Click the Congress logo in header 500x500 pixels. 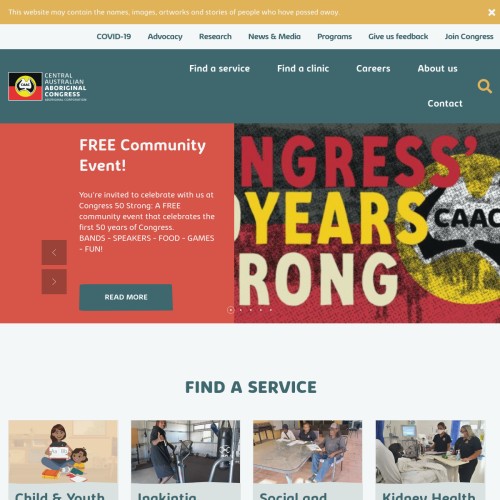tap(47, 87)
